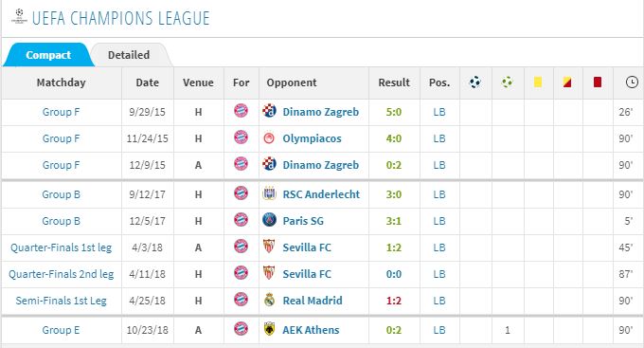Click the goals scored ball icon header
644x348 pixels.
474,82
